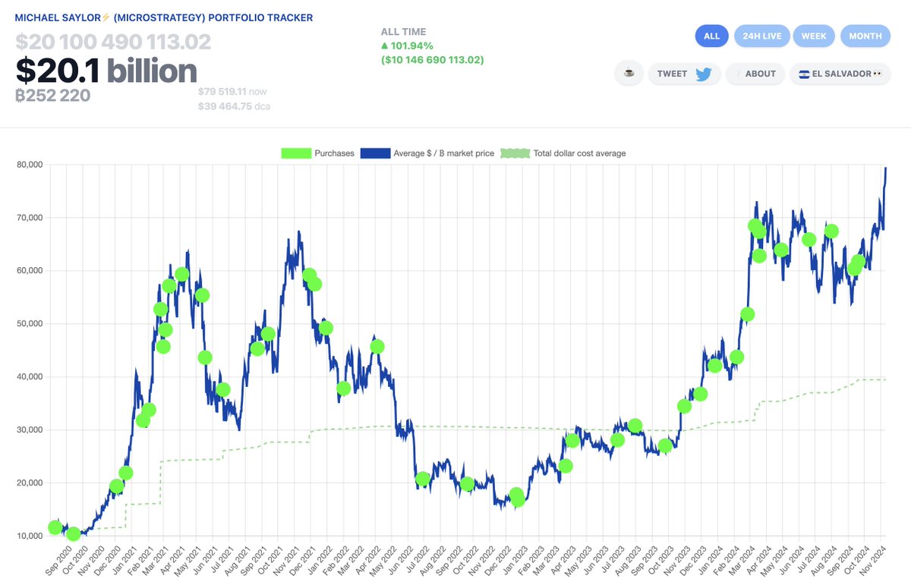Click the $20.1 billion portfolio value
911x588 pixels.
pyautogui.click(x=106, y=71)
